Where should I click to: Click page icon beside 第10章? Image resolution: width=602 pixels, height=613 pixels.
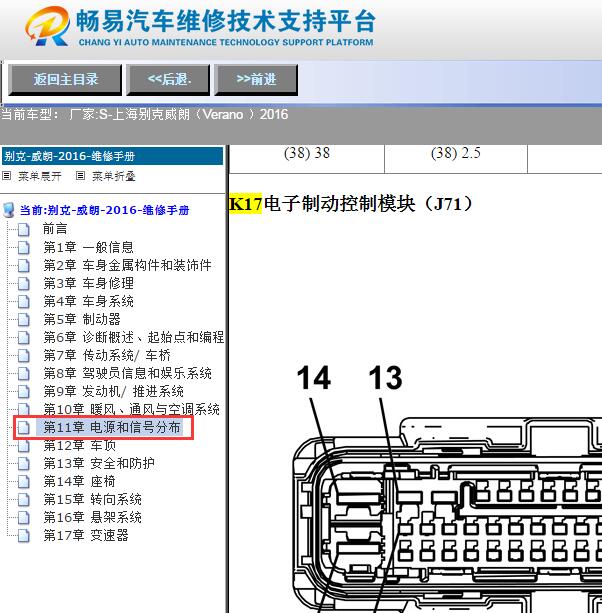click(x=23, y=409)
